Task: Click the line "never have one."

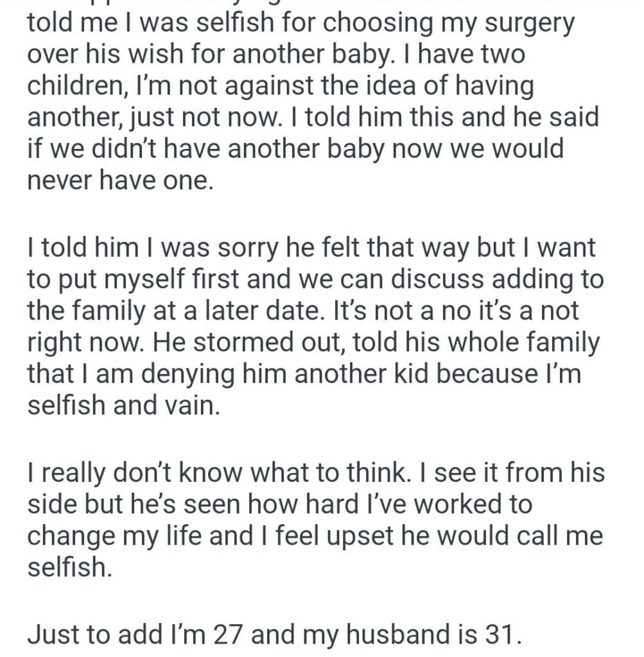Action: pos(119,180)
